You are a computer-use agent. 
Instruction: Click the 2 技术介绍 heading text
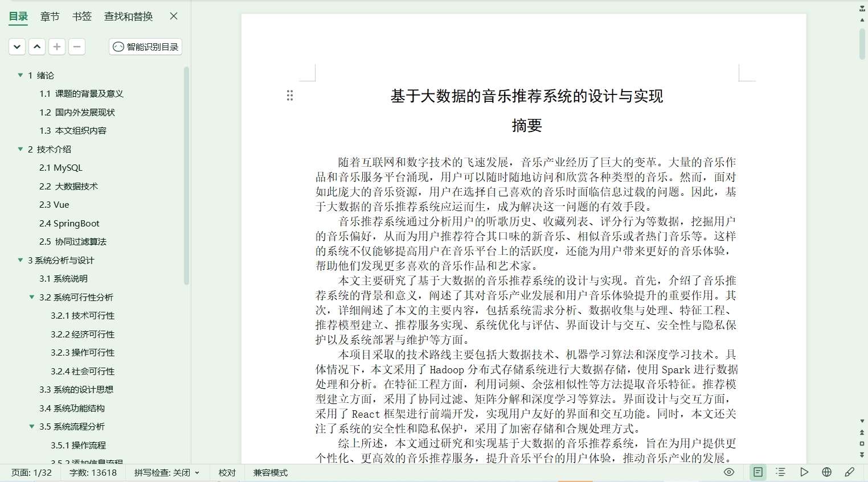50,149
